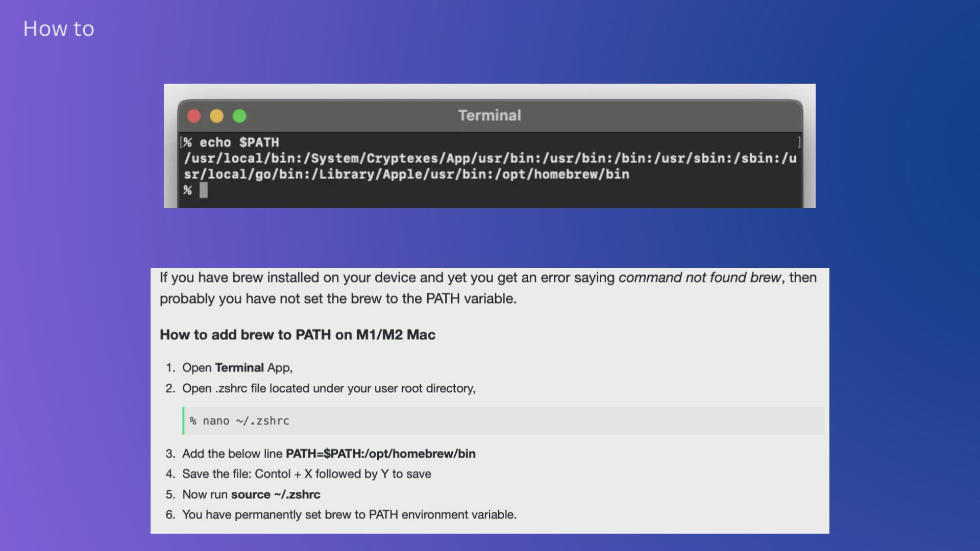Click the green bar beside the code block
This screenshot has height=551, width=980.
coord(183,421)
